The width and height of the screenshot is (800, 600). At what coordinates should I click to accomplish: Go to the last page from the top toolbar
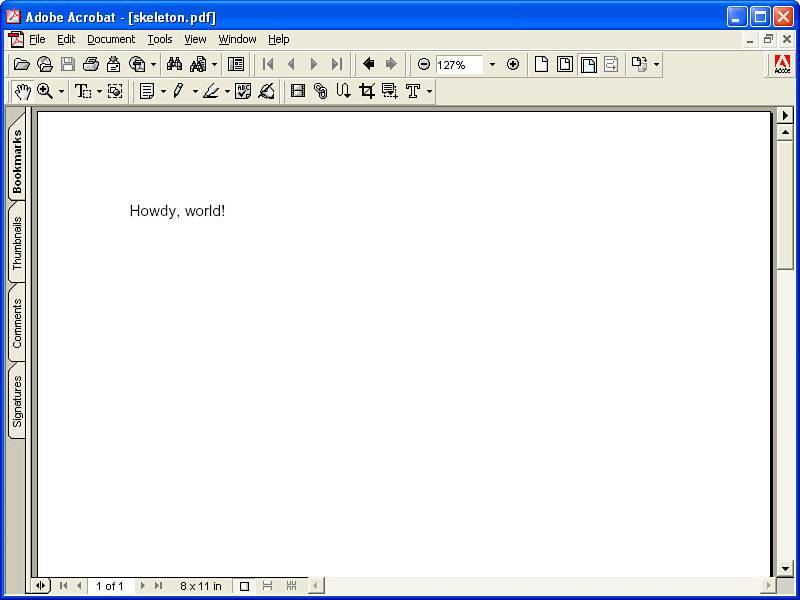pos(337,64)
